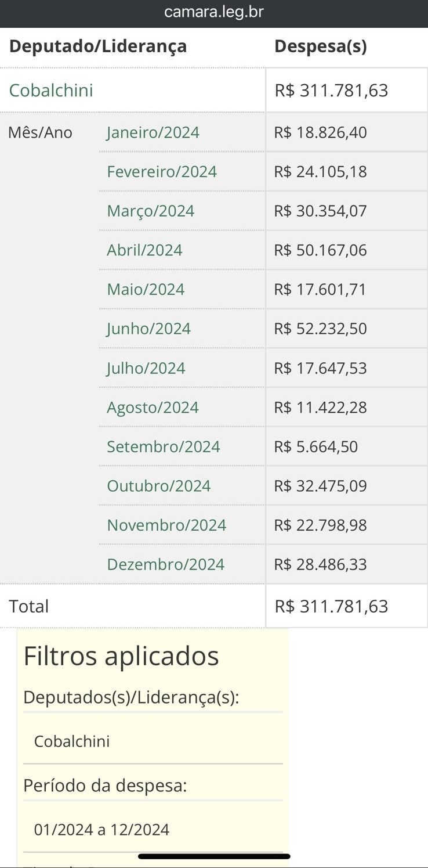View Novembro/2024 expense details

[x=166, y=525]
